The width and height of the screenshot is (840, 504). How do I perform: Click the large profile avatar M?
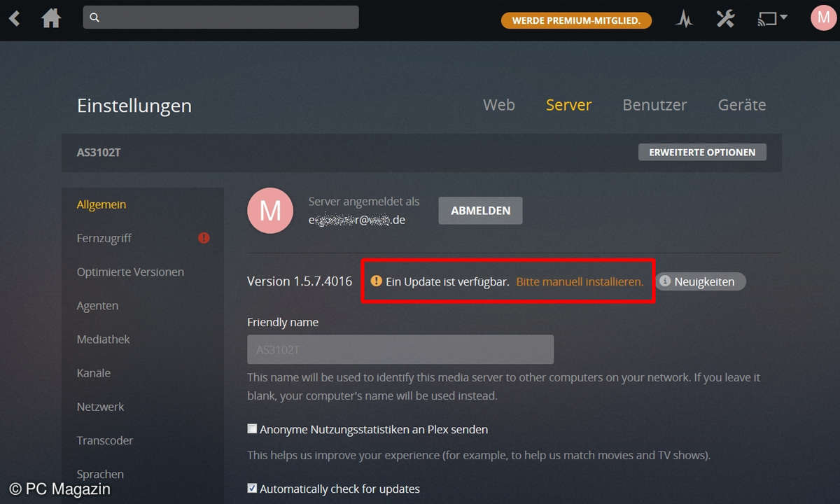270,211
